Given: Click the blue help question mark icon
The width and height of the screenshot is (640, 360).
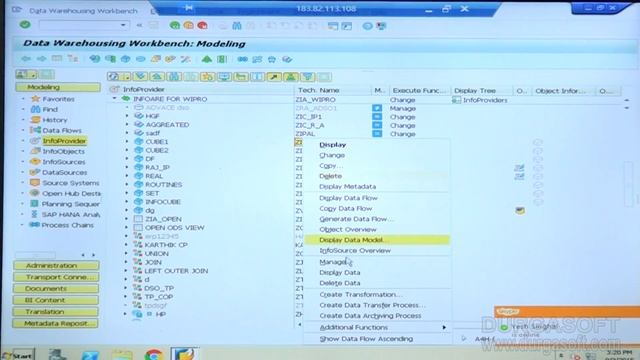Looking at the screenshot, I should pyautogui.click(x=367, y=26).
